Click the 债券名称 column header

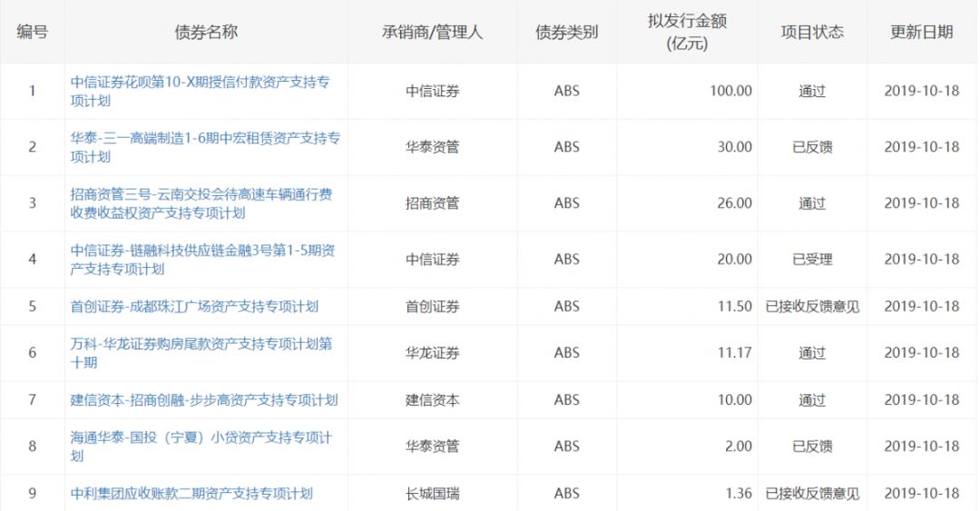[206, 32]
